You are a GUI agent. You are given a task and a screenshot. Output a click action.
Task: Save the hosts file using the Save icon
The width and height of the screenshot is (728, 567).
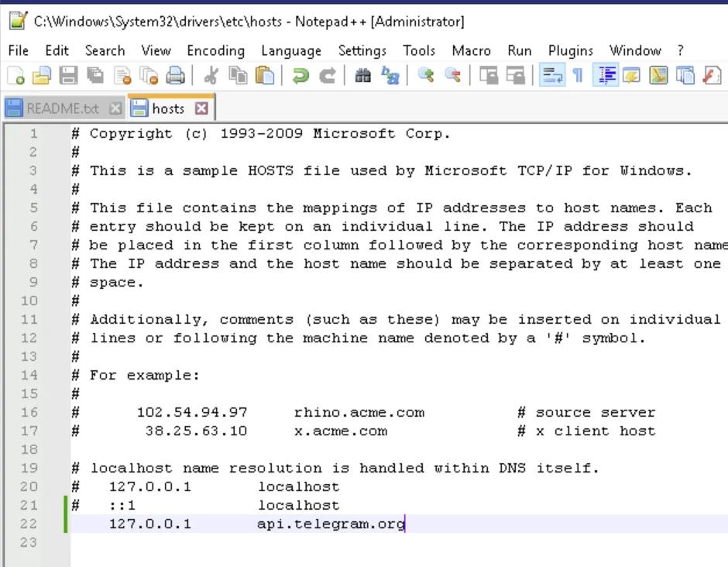pyautogui.click(x=68, y=75)
